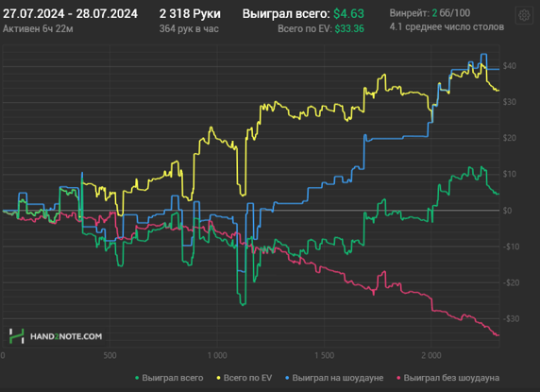
Task: Click the '364 рук в час' rate text
Action: (x=189, y=28)
